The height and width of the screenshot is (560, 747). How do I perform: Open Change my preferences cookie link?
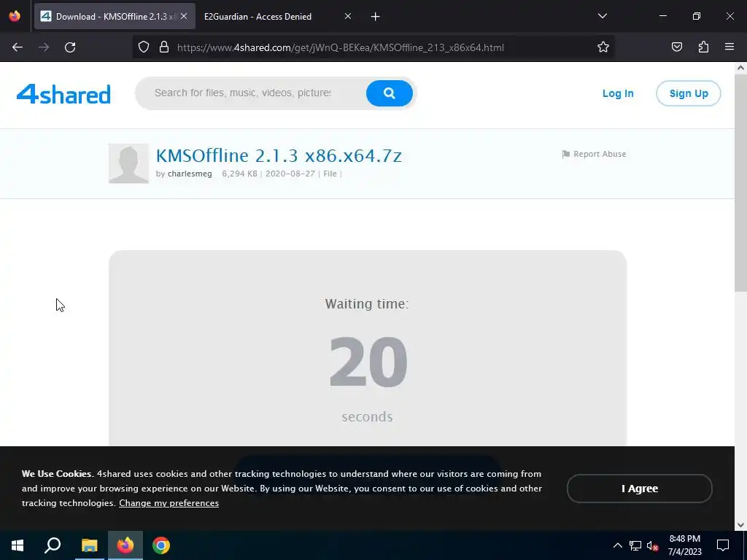[169, 503]
